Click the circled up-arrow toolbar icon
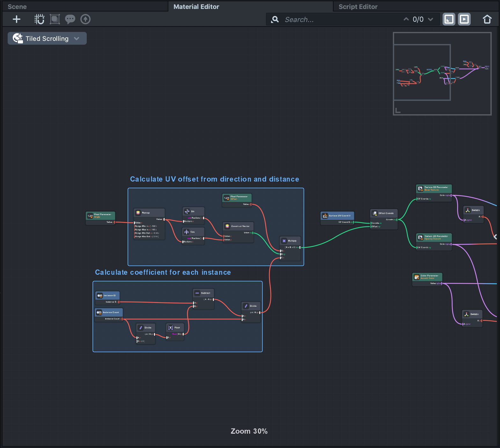This screenshot has width=500, height=448. [x=85, y=19]
